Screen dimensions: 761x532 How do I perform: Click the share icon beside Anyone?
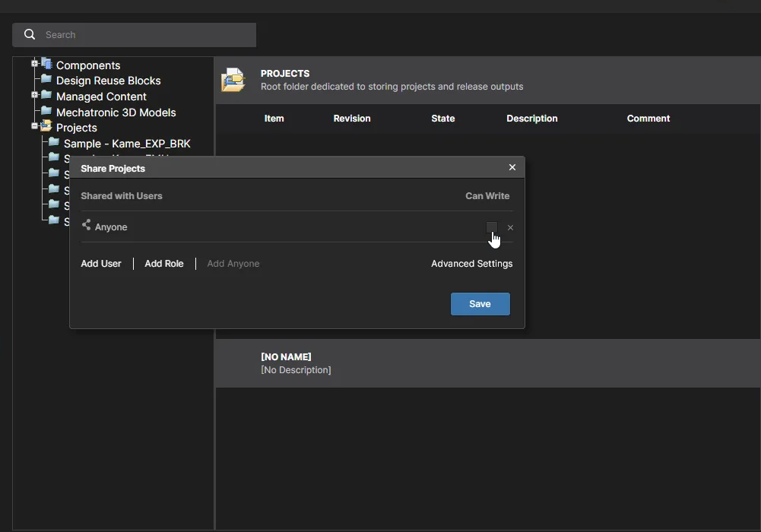(x=86, y=226)
